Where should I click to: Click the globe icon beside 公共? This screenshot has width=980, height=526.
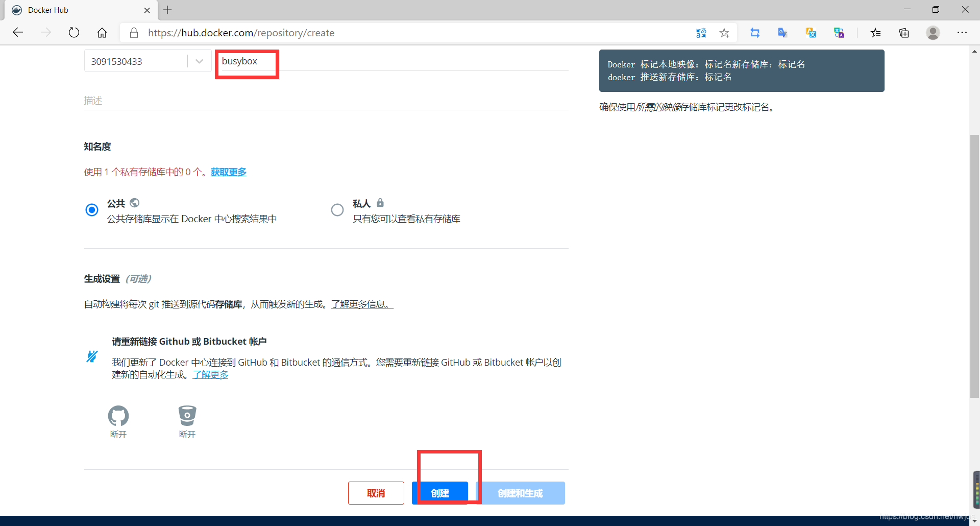tap(135, 203)
